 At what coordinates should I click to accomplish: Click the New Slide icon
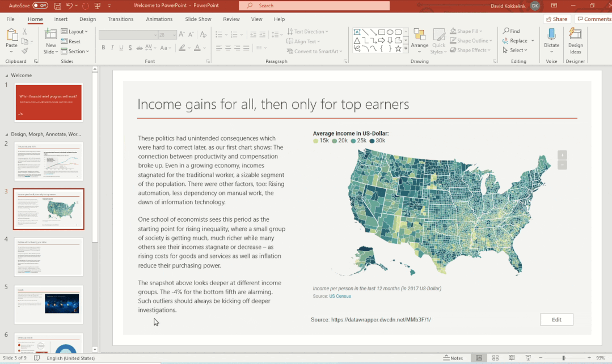[x=50, y=35]
